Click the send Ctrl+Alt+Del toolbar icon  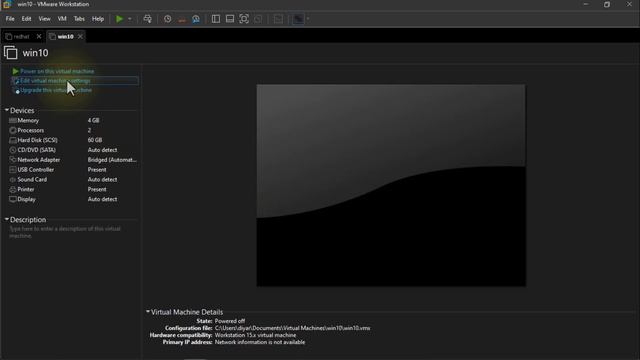click(148, 19)
